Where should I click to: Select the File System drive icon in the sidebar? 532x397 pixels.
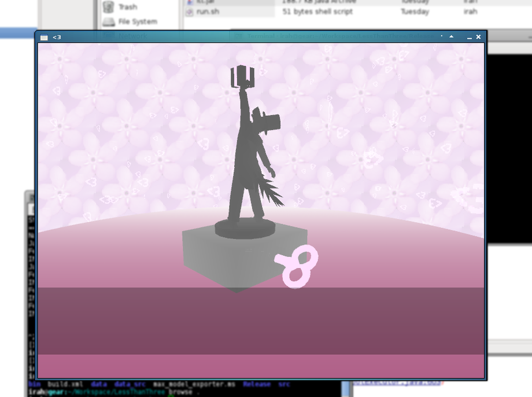109,22
